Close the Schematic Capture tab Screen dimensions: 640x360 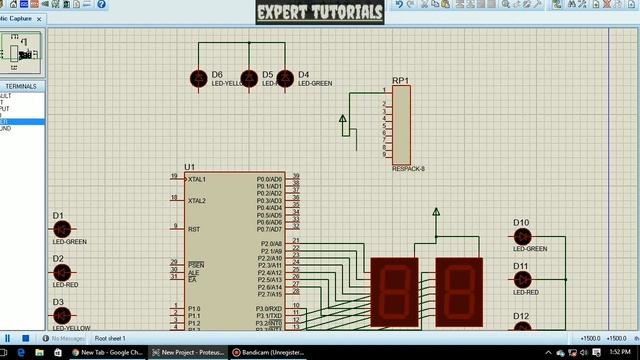(x=39, y=19)
